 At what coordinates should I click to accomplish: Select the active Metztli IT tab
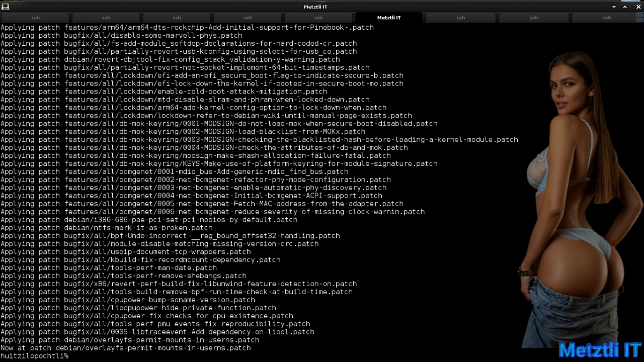coord(389,18)
